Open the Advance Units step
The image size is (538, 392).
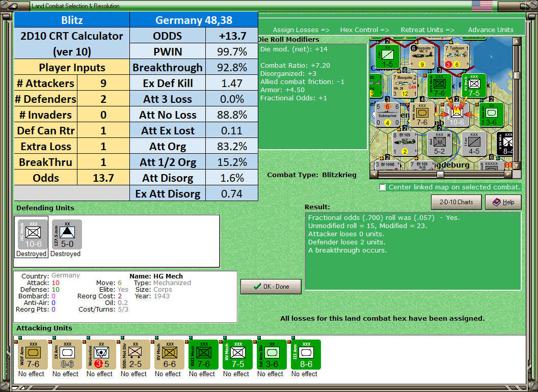[491, 30]
